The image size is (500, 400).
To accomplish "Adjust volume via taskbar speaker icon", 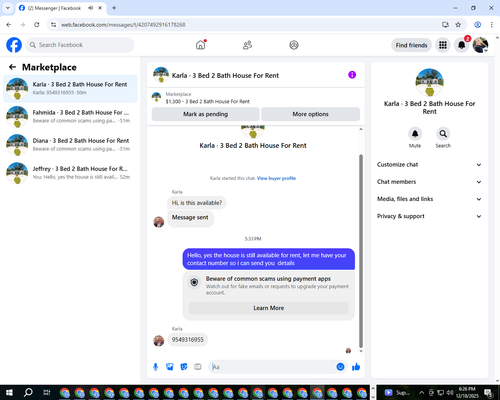I will pos(449,392).
